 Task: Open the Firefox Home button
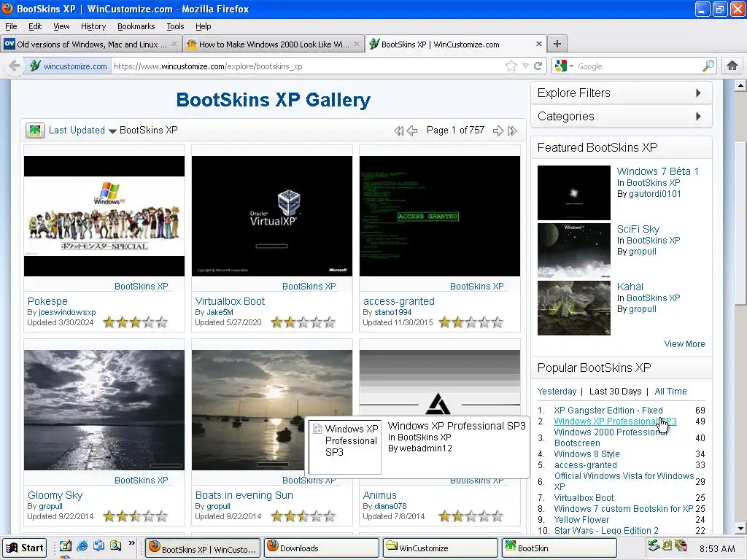point(732,66)
